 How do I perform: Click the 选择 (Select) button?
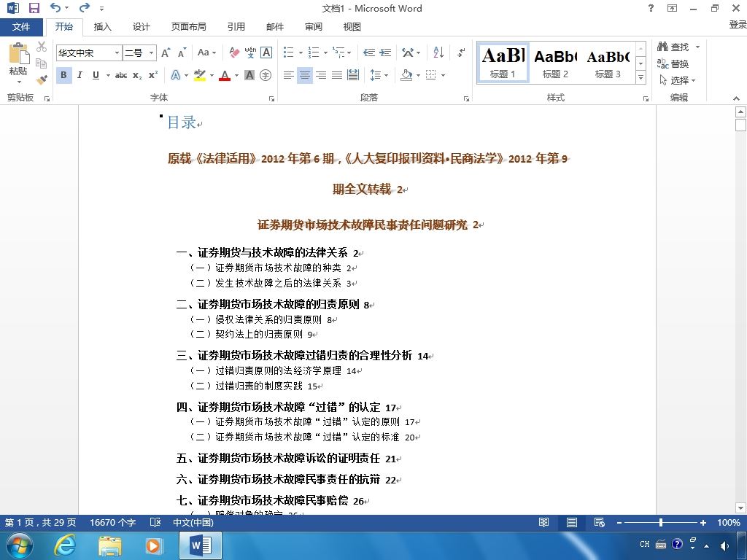[x=677, y=80]
